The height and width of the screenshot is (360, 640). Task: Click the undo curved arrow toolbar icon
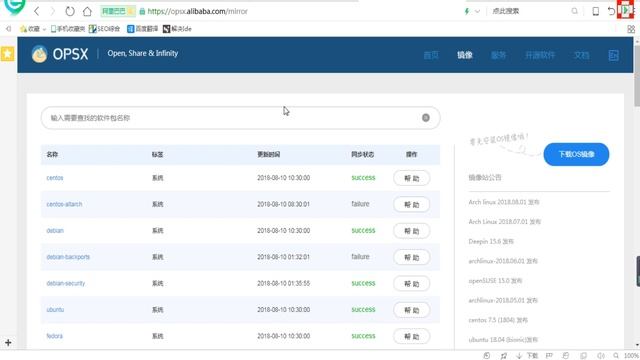coord(611,11)
